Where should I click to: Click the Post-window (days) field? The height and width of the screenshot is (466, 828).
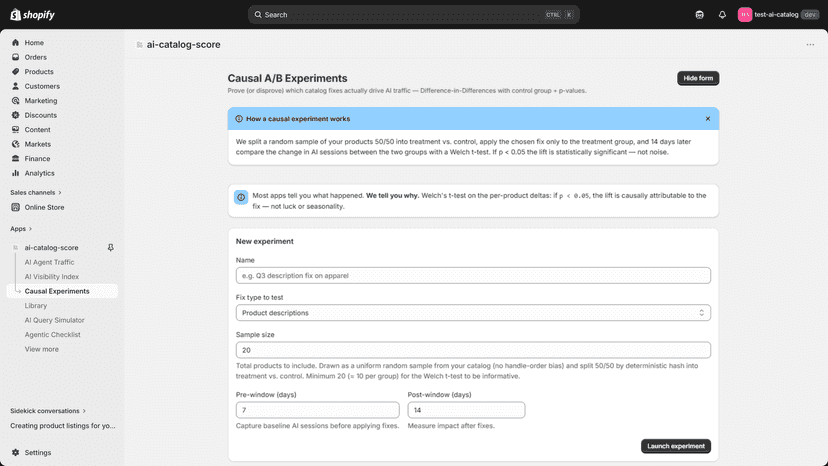click(466, 410)
